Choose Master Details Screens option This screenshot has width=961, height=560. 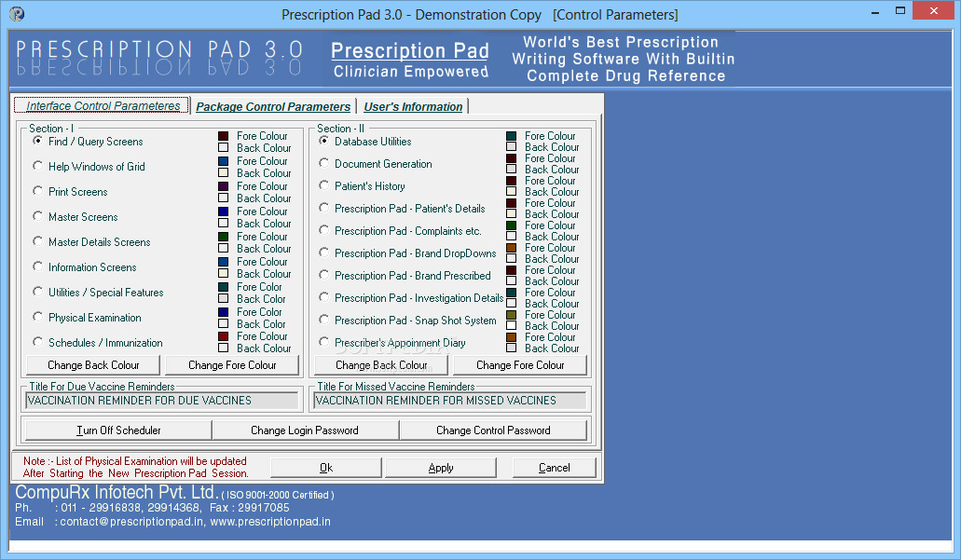click(38, 241)
